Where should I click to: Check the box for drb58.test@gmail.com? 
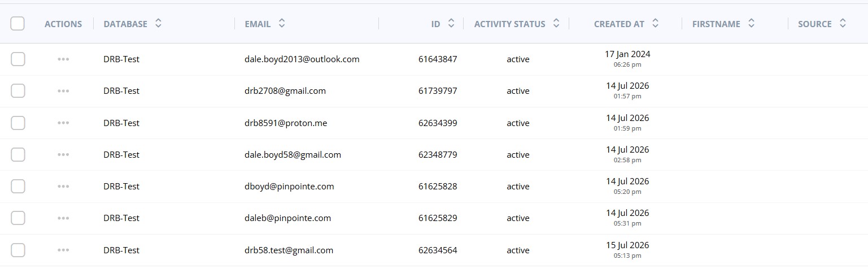coord(18,250)
